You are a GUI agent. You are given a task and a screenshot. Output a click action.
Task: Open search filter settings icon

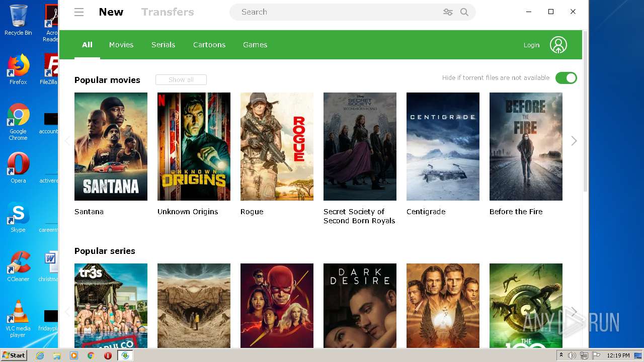click(x=448, y=12)
